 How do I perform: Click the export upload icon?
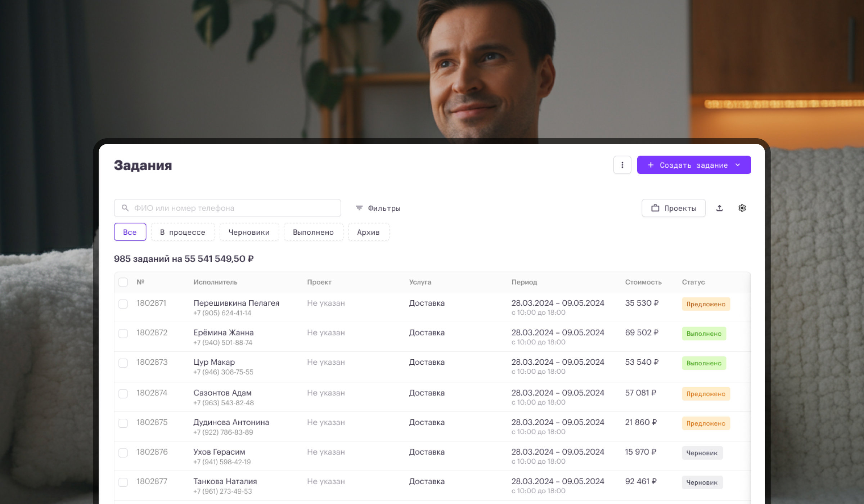point(719,208)
